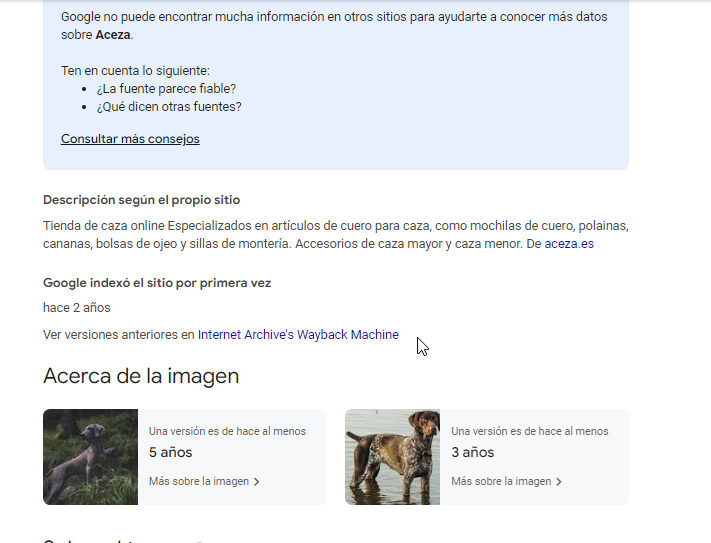Click 'Más sobre la imagen' under 5 años
711x543 pixels.
(199, 481)
